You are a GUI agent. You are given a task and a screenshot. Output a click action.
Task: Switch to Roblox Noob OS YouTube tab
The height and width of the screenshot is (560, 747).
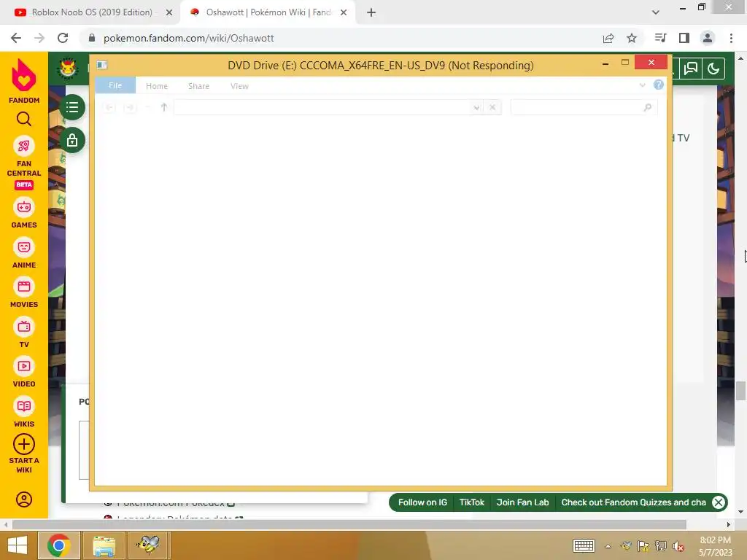click(x=92, y=12)
